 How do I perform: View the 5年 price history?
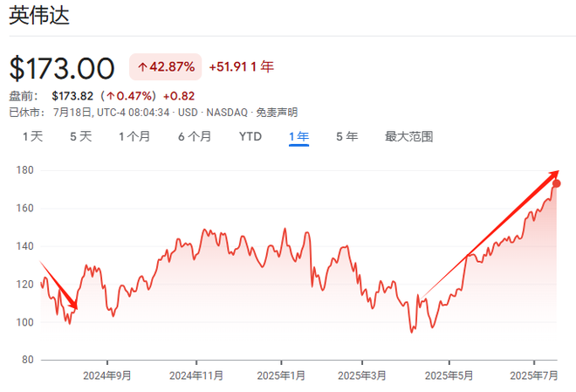pos(346,136)
